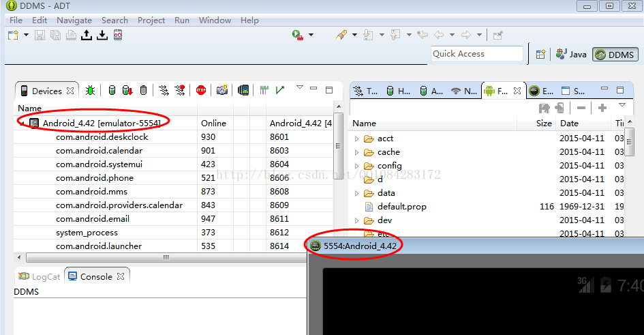This screenshot has height=335, width=644.
Task: Click the Dump HPROF file icon
Action: 127,90
